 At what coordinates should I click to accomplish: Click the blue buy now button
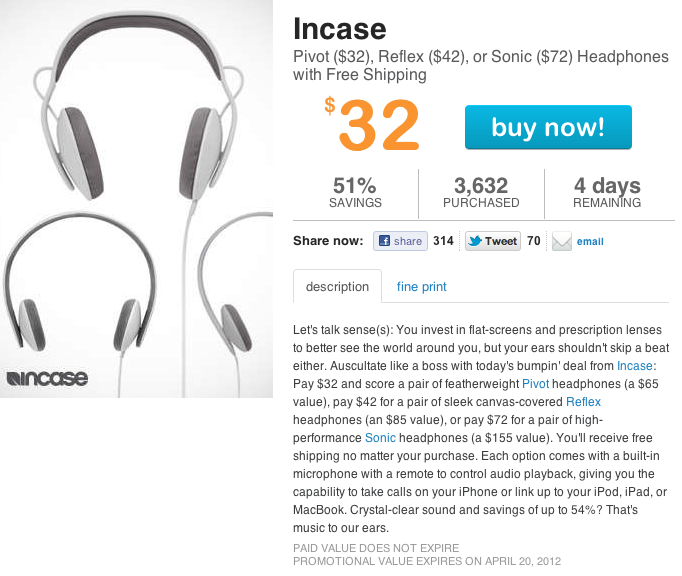(x=548, y=127)
